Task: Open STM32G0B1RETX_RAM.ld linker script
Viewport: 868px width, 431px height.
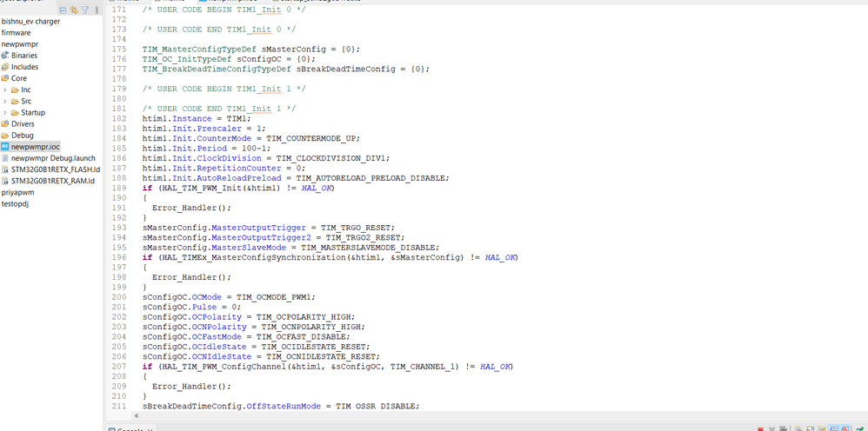Action: tap(52, 181)
